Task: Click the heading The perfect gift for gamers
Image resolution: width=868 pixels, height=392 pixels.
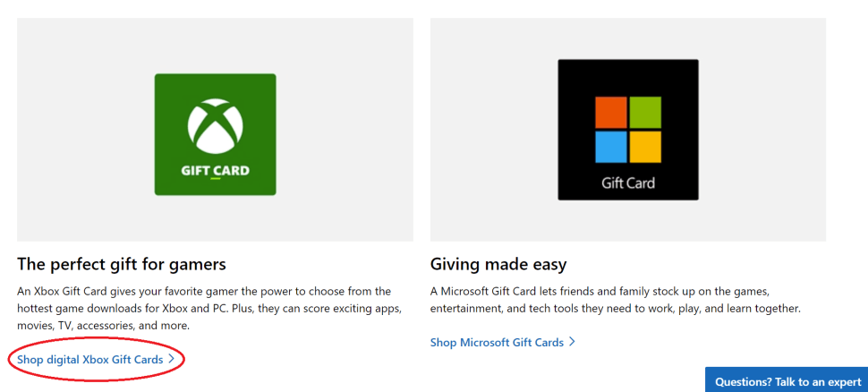Action: pos(121,264)
